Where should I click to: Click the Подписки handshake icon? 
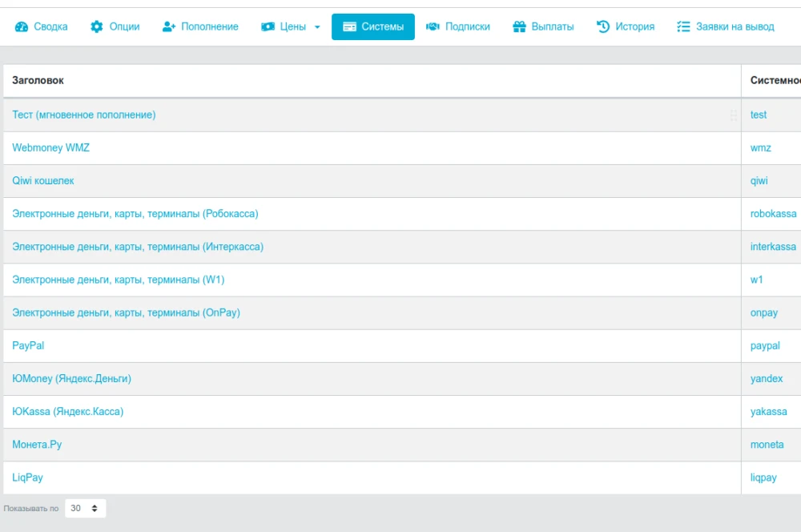coord(433,26)
